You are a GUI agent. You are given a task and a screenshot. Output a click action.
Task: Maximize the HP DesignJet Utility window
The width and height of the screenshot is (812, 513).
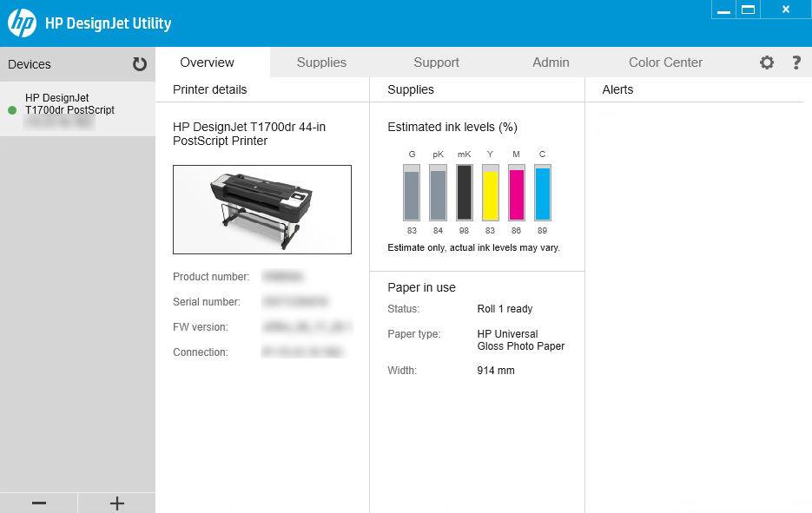click(x=748, y=10)
